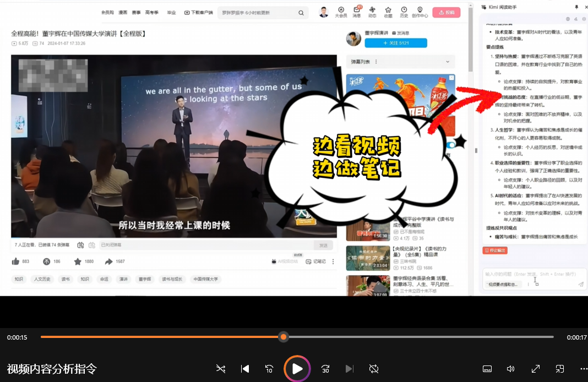Image resolution: width=588 pixels, height=382 pixels.
Task: Enter fullscreen with the expand arrows icon
Action: pos(536,369)
